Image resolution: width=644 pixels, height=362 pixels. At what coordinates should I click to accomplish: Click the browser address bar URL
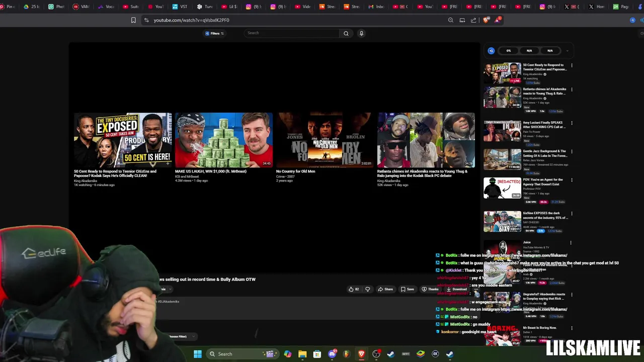pos(191,20)
